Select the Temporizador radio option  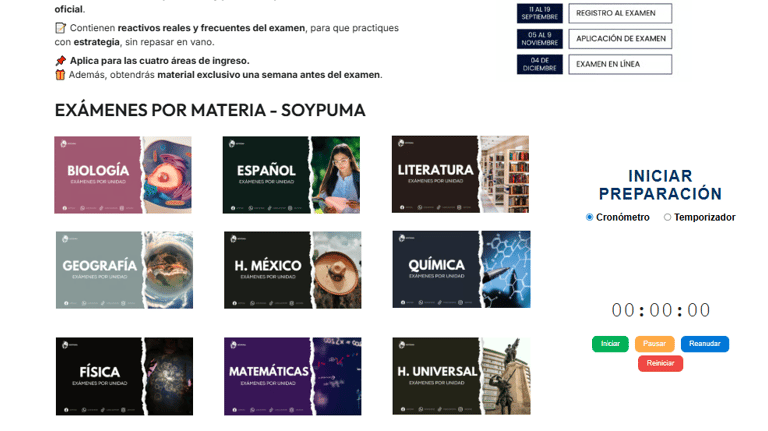pyautogui.click(x=667, y=217)
